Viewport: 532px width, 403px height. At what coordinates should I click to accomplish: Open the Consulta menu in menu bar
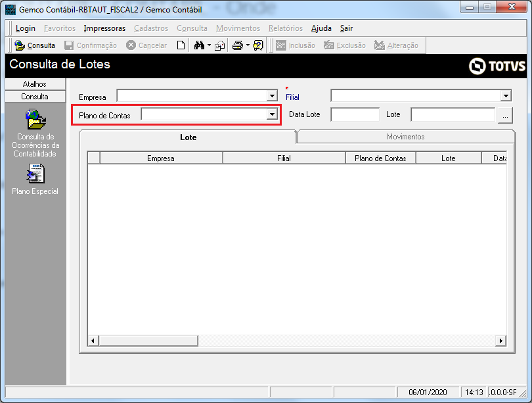click(x=192, y=28)
